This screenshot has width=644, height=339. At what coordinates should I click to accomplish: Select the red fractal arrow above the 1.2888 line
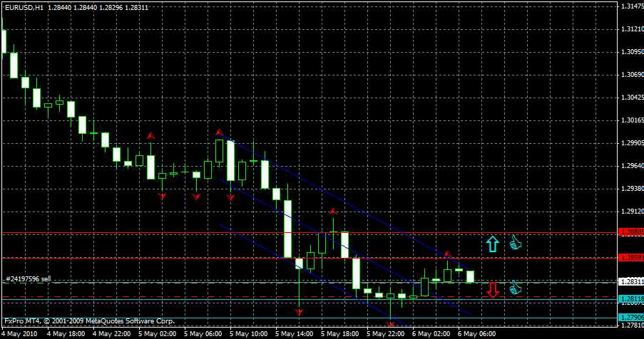333,212
